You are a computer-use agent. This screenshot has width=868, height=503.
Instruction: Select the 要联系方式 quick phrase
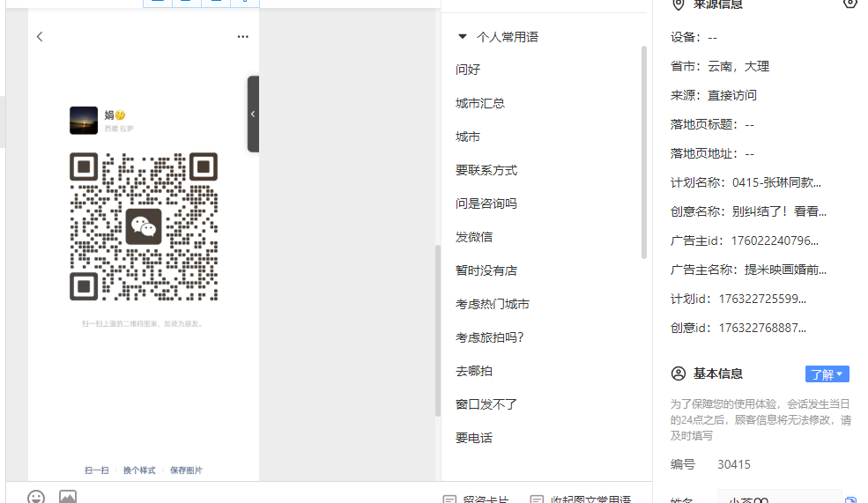(x=486, y=170)
